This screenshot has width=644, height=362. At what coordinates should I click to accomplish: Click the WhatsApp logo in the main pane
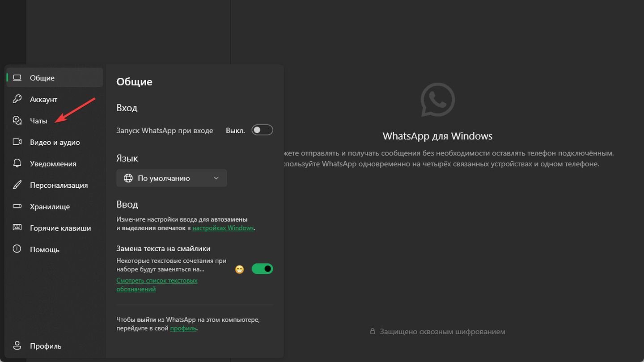[x=438, y=100]
